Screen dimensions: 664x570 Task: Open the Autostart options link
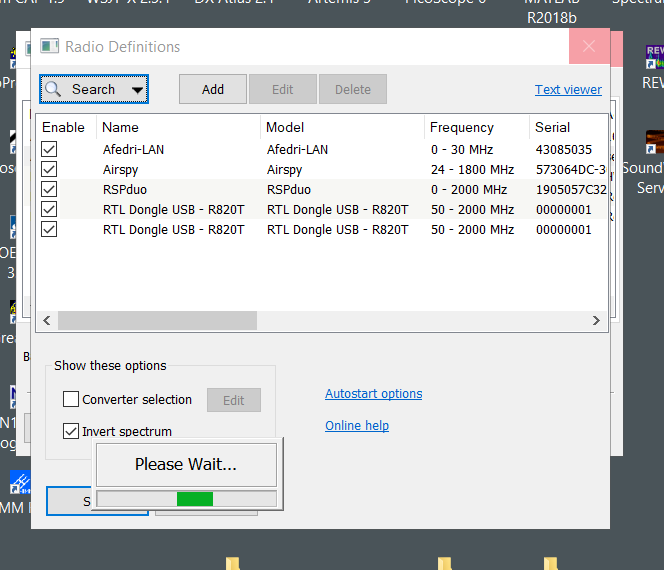373,394
